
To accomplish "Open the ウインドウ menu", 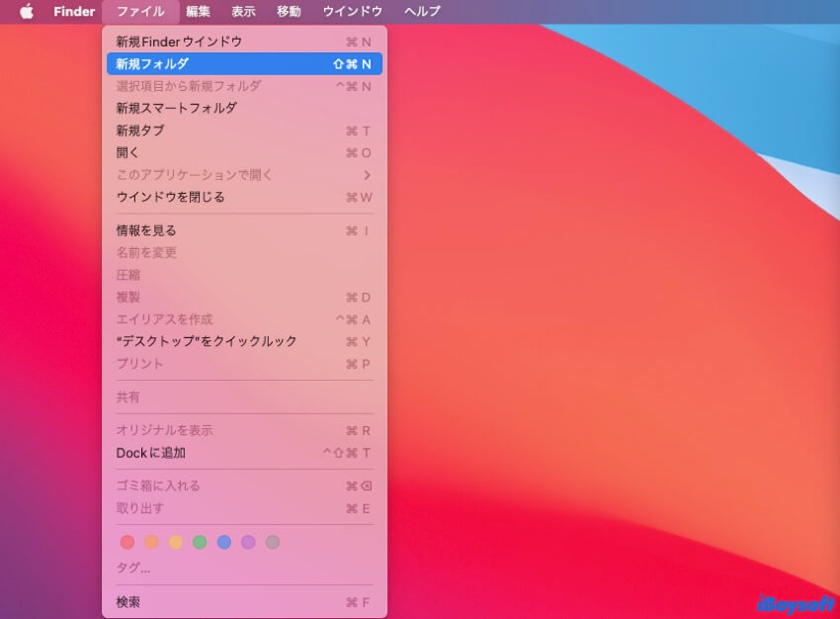I will click(x=348, y=12).
